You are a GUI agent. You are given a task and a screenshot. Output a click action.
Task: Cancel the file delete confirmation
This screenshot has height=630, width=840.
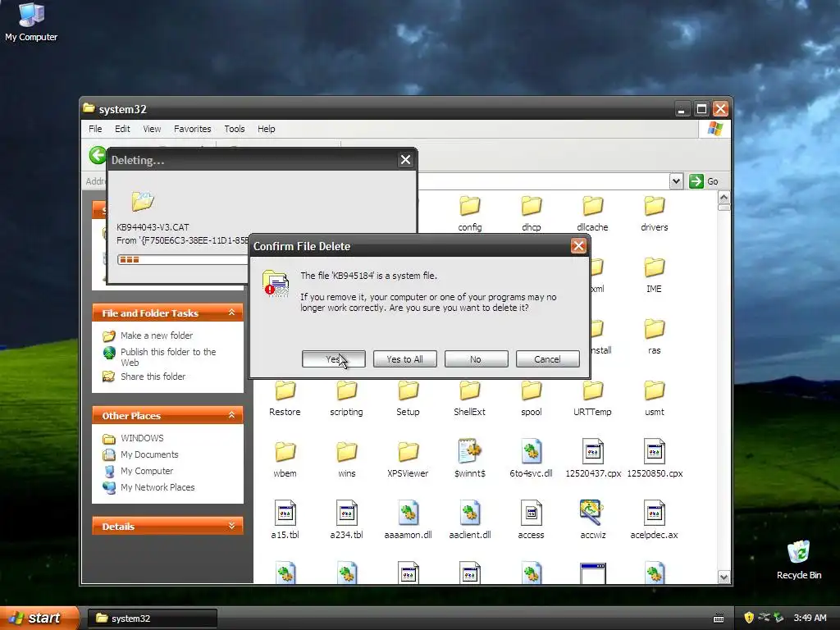click(547, 359)
